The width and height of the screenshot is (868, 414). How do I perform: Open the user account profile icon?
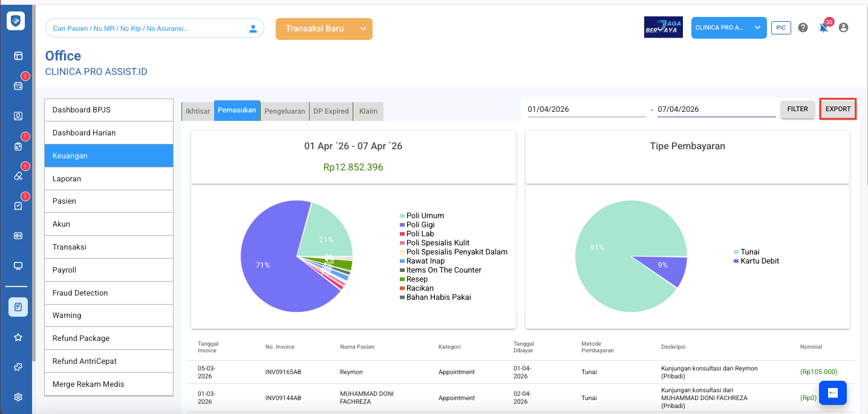[844, 28]
